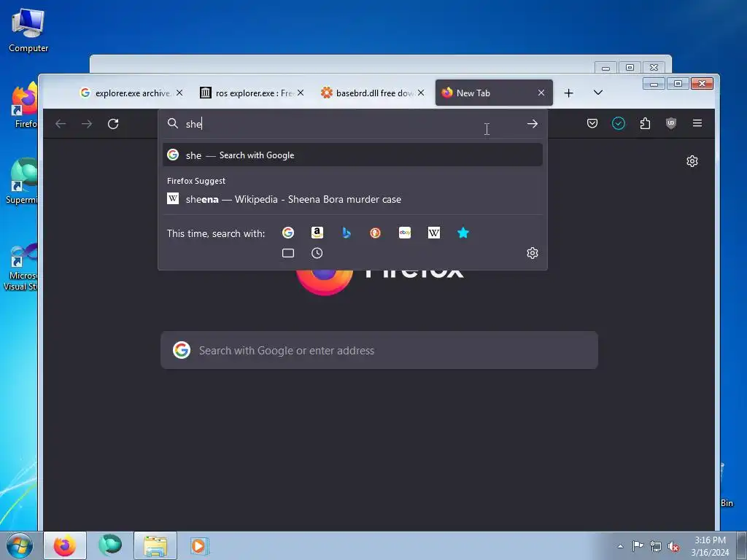This screenshot has height=560, width=747.
Task: Close the basebrd.dll tab
Action: tap(421, 93)
